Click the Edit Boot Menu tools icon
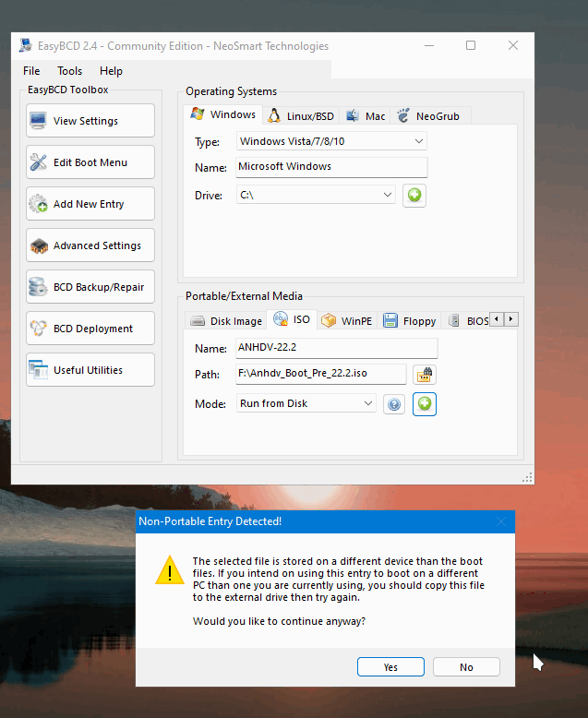The width and height of the screenshot is (588, 718). tap(38, 162)
